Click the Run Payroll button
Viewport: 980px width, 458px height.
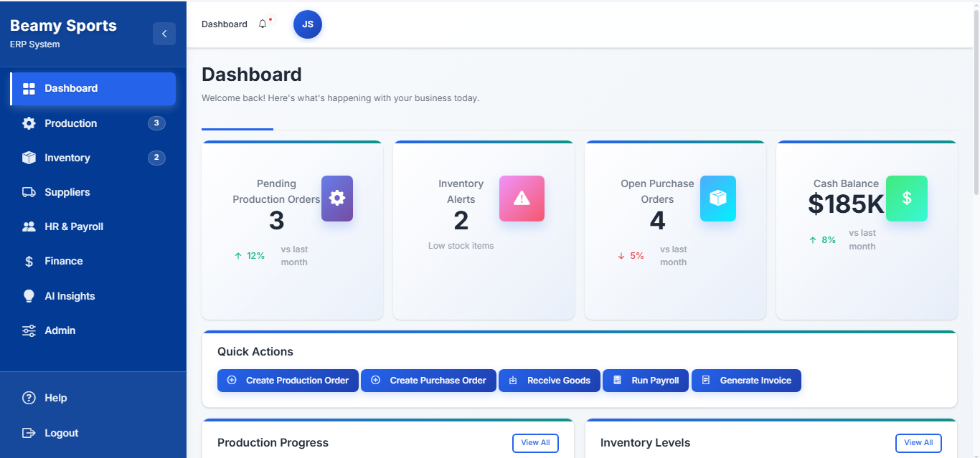click(x=646, y=381)
